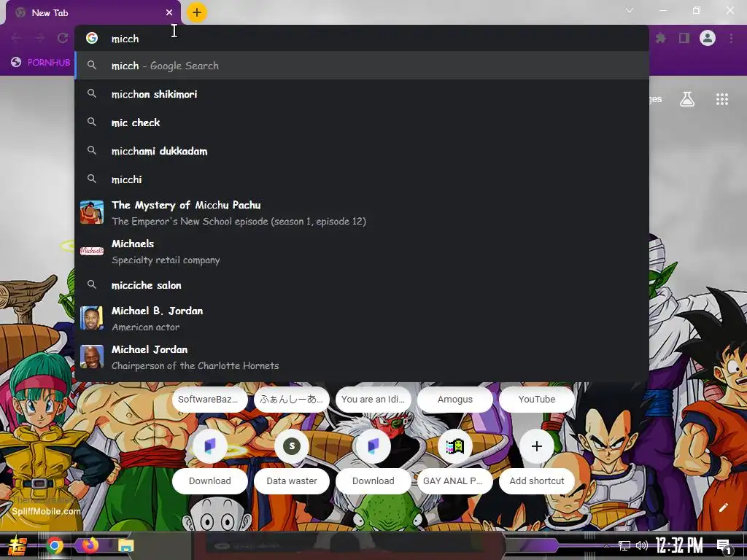The height and width of the screenshot is (560, 747).
Task: Click the Michaels logo thumbnail
Action: (92, 251)
